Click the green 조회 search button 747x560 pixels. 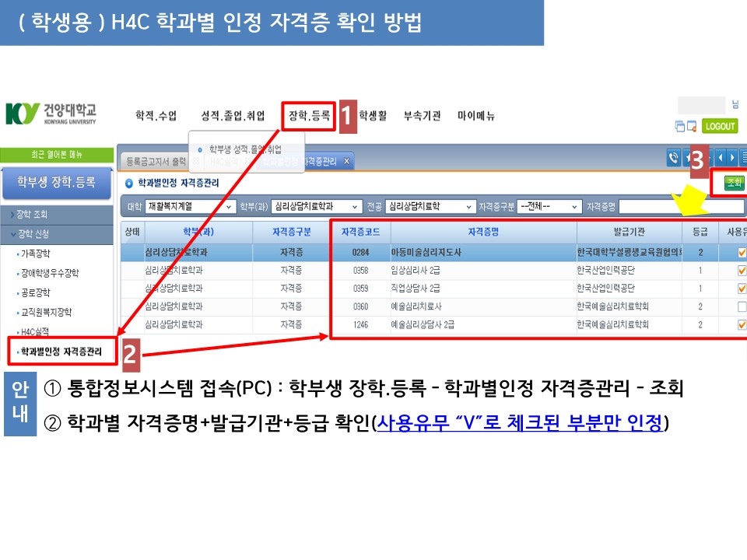(x=733, y=183)
